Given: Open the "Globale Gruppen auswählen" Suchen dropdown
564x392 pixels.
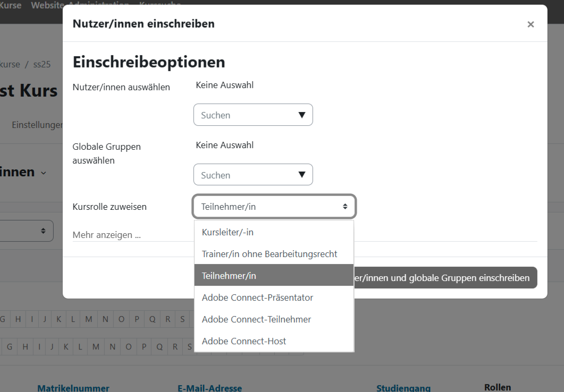Looking at the screenshot, I should (x=253, y=174).
